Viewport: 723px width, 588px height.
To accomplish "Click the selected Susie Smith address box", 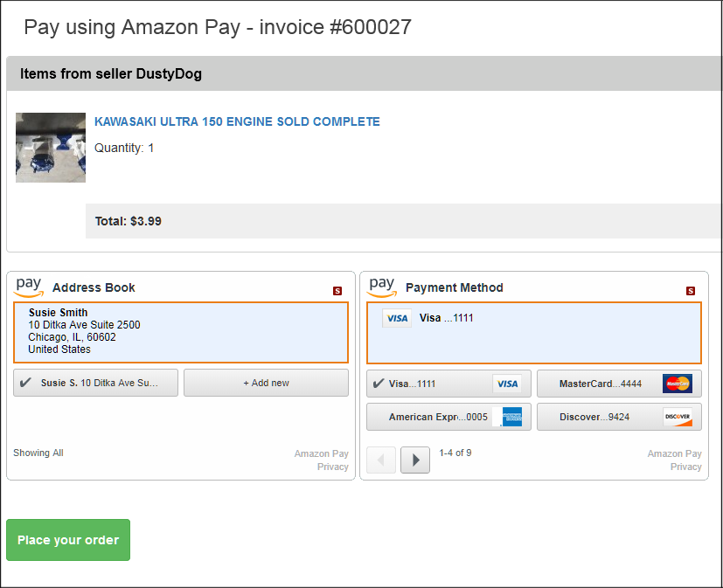I will (x=181, y=332).
